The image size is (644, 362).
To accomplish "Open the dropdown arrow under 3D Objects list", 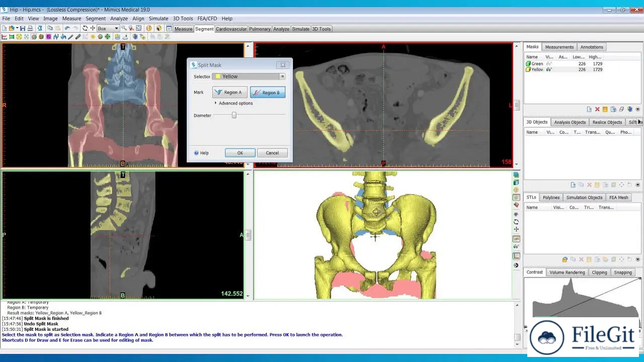I will click(x=638, y=185).
